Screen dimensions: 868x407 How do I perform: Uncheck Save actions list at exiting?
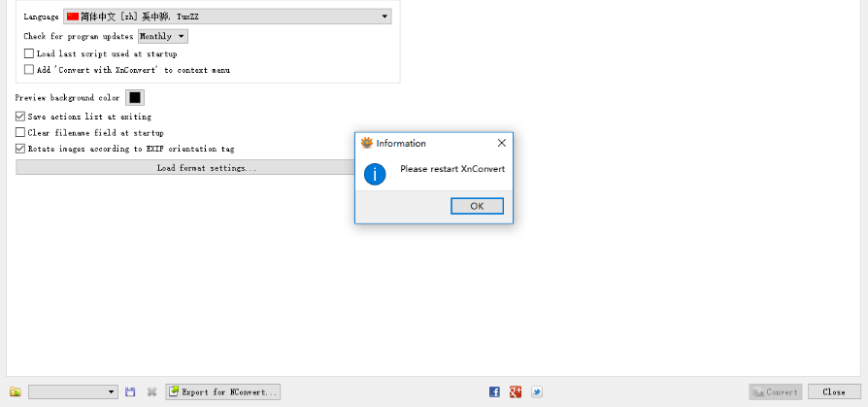(x=20, y=117)
